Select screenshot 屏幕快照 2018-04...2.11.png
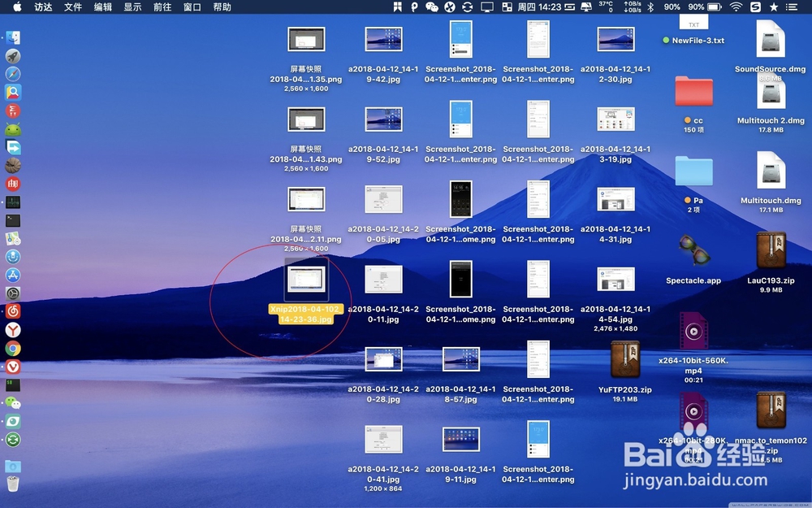 306,200
